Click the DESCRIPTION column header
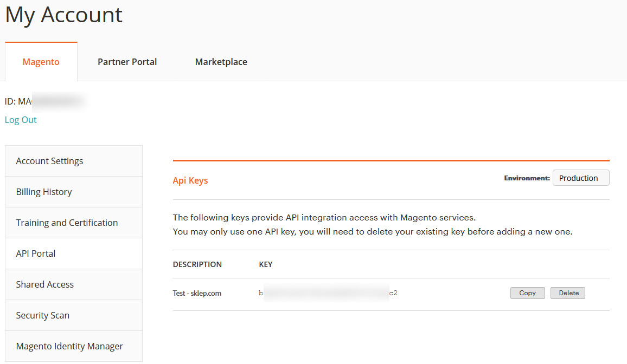Image resolution: width=627 pixels, height=364 pixels. [x=197, y=264]
